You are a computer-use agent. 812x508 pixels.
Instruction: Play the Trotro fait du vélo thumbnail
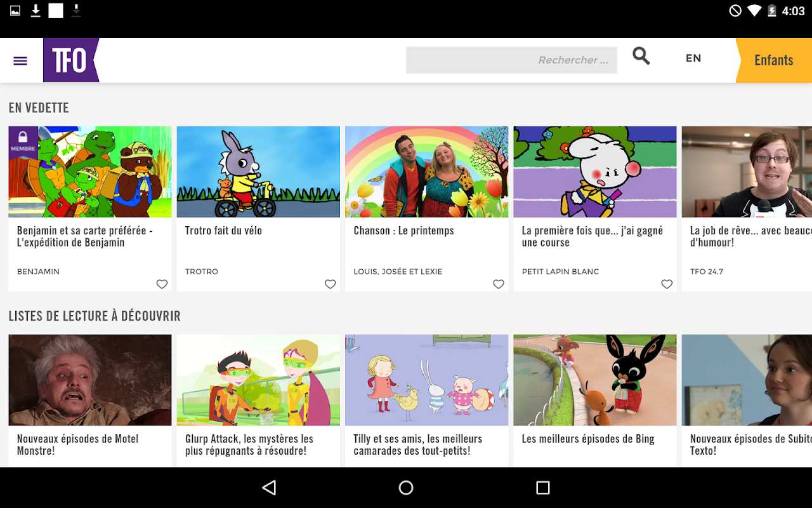pos(258,172)
